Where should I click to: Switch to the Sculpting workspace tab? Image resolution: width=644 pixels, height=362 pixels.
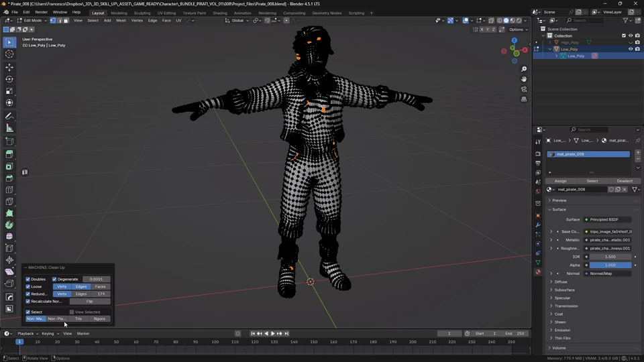coord(142,13)
